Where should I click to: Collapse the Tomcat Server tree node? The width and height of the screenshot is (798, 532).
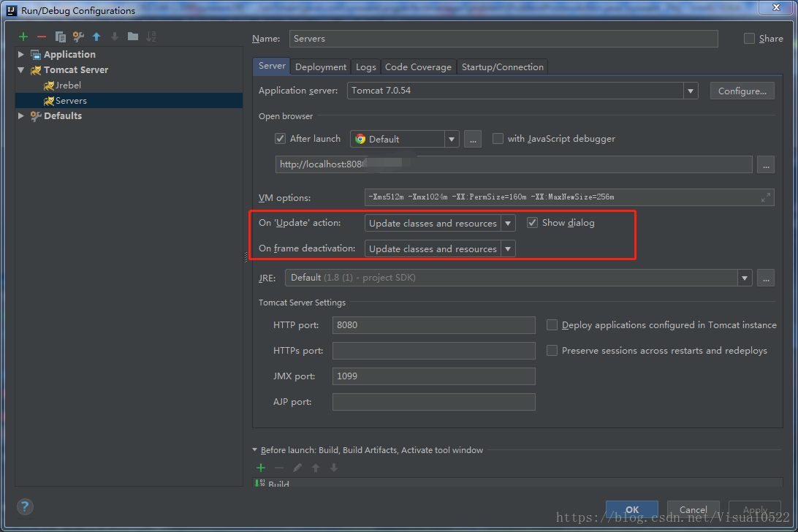click(21, 70)
